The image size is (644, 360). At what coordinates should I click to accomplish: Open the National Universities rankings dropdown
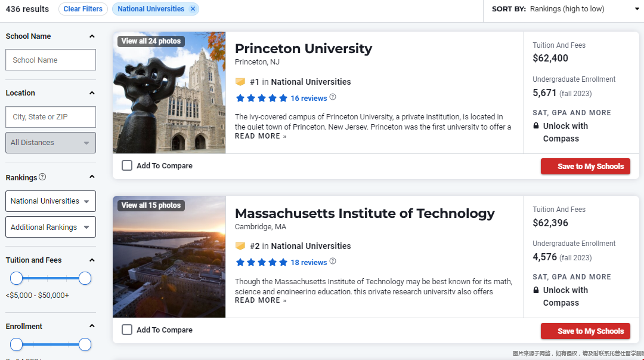tap(51, 201)
